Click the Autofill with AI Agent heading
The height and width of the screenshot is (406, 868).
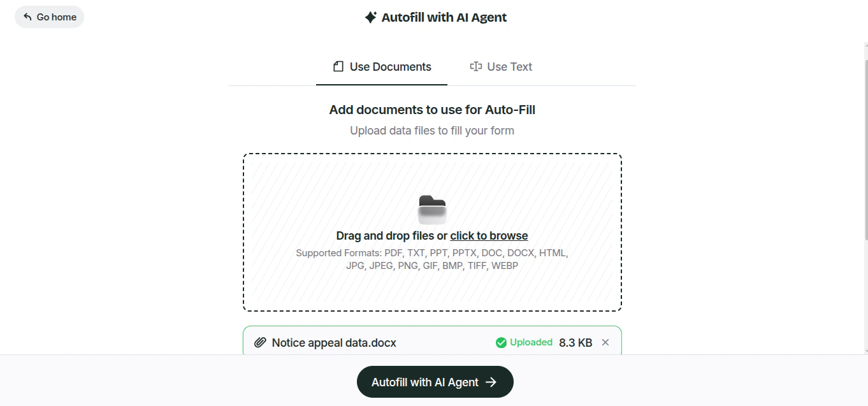pyautogui.click(x=444, y=17)
